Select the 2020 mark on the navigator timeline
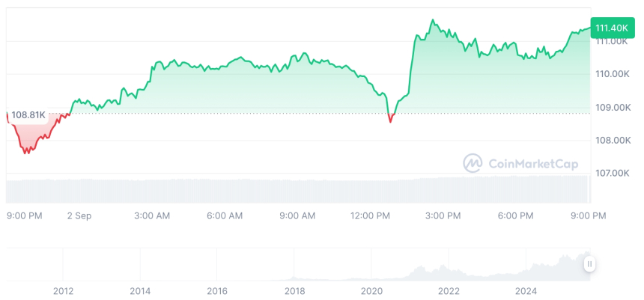Viewport: 644px width, 300px height. point(371,290)
